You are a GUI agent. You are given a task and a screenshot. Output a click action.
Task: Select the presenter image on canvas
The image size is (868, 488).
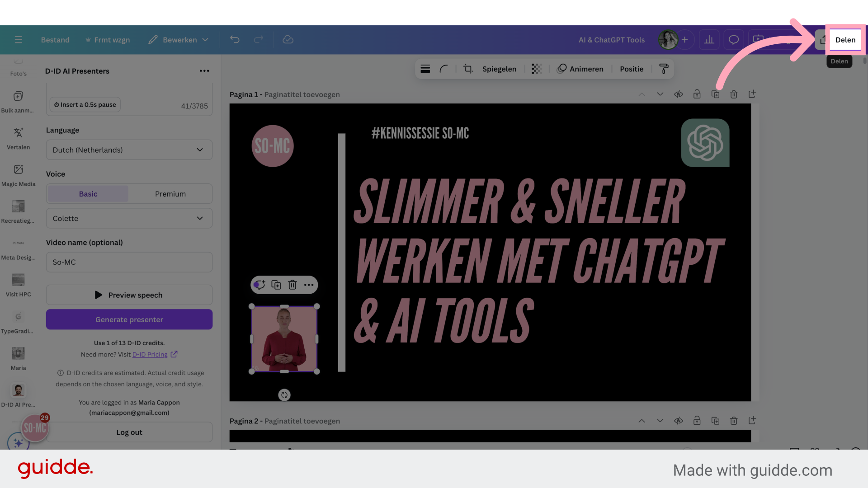pyautogui.click(x=284, y=339)
